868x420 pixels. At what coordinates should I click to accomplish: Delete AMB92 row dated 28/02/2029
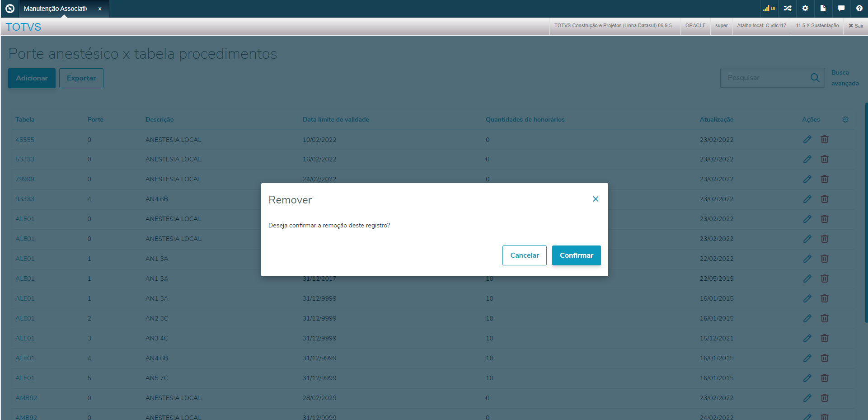[825, 398]
